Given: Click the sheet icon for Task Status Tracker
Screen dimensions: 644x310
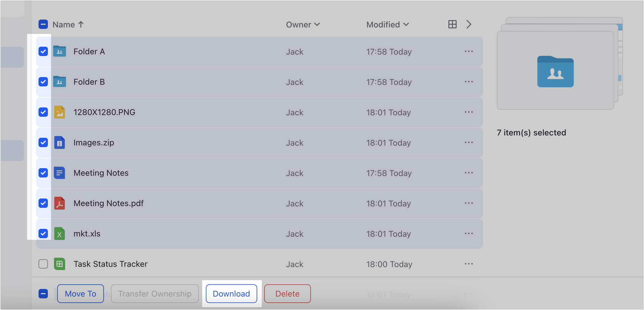Looking at the screenshot, I should pyautogui.click(x=60, y=264).
